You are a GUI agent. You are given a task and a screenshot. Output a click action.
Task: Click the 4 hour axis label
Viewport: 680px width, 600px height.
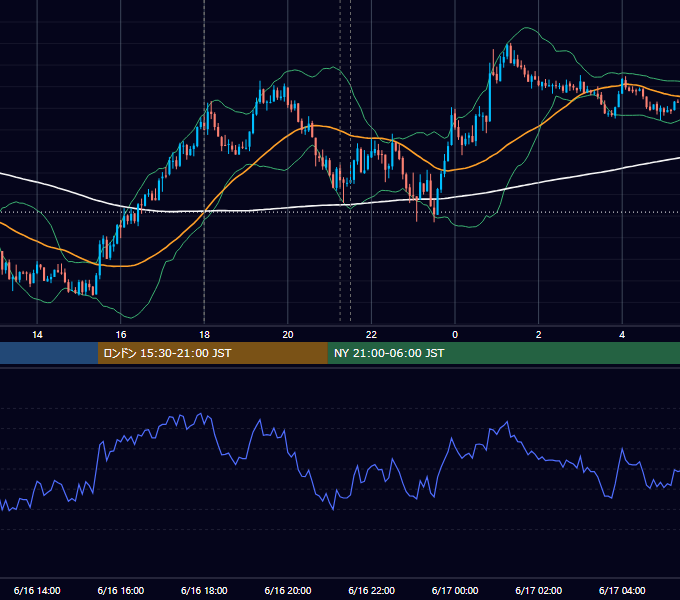pyautogui.click(x=622, y=335)
